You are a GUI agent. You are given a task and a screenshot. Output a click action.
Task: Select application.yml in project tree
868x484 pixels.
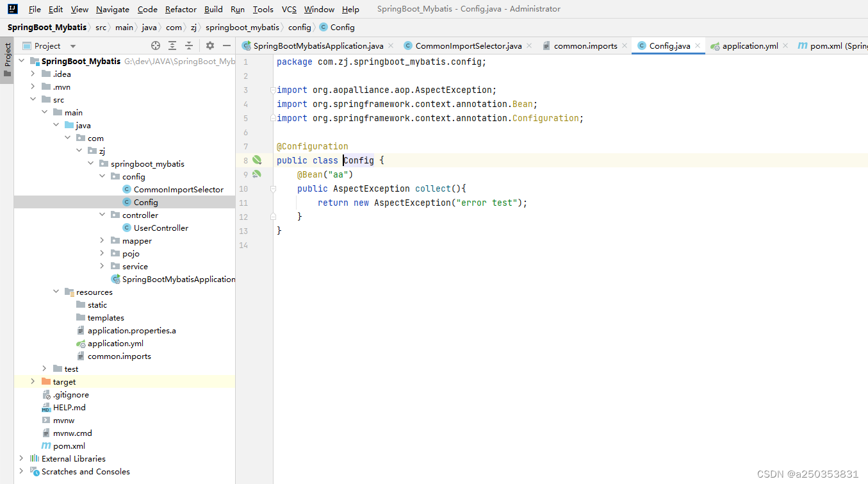[x=115, y=343]
